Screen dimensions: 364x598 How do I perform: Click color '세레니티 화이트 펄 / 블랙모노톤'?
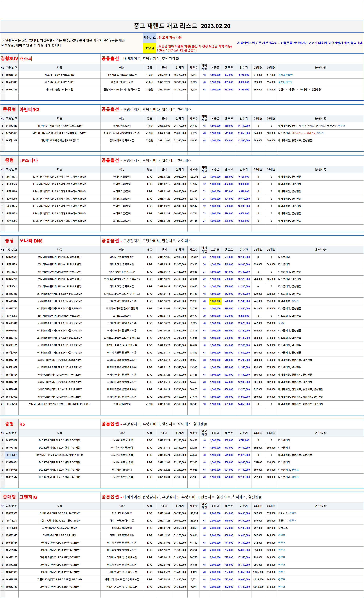click(122, 580)
